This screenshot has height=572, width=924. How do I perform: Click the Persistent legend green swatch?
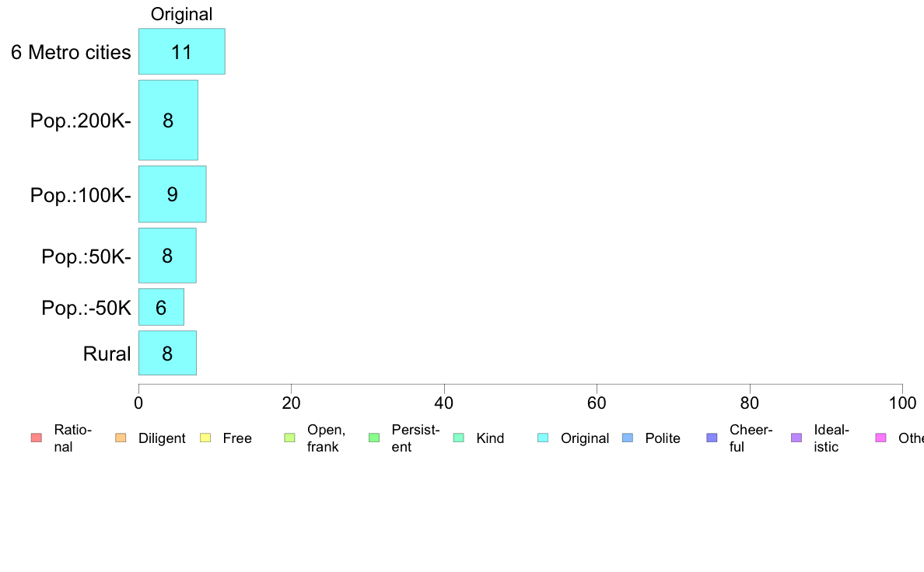click(x=374, y=438)
